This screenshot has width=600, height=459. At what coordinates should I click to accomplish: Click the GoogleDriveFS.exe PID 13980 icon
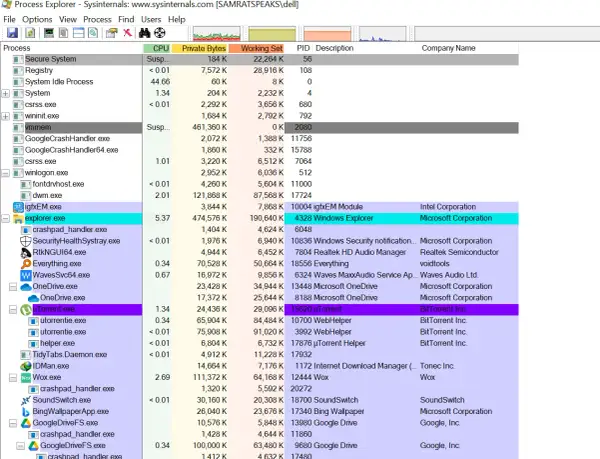(x=26, y=423)
